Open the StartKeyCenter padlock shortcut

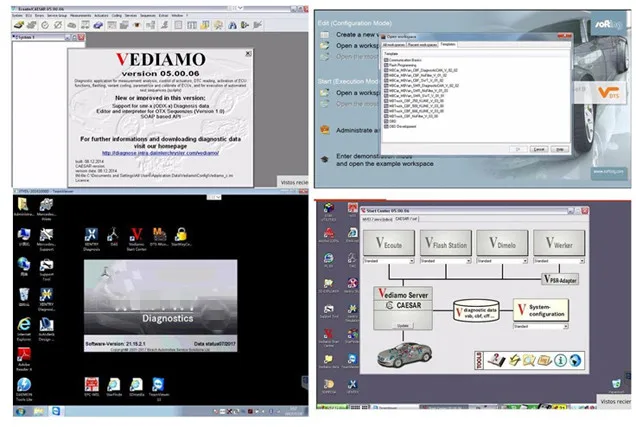click(x=181, y=237)
